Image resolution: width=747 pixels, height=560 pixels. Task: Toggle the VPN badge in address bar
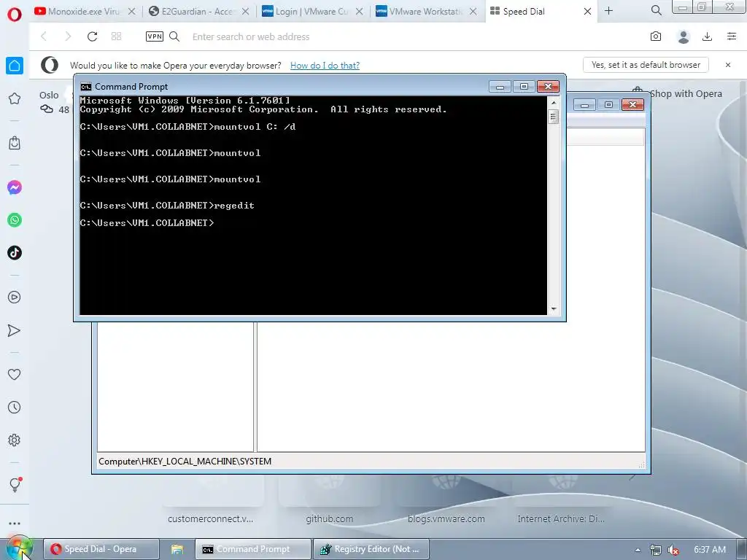[x=155, y=36]
